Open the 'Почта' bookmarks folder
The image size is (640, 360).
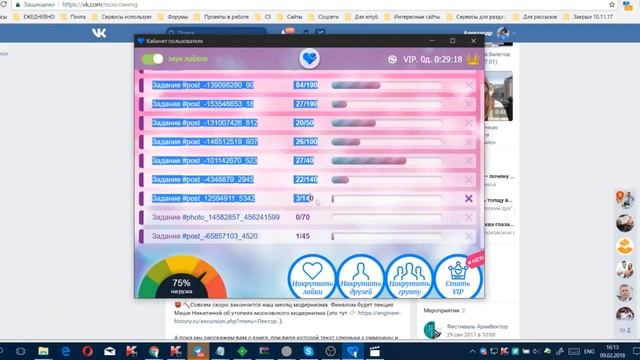73,17
